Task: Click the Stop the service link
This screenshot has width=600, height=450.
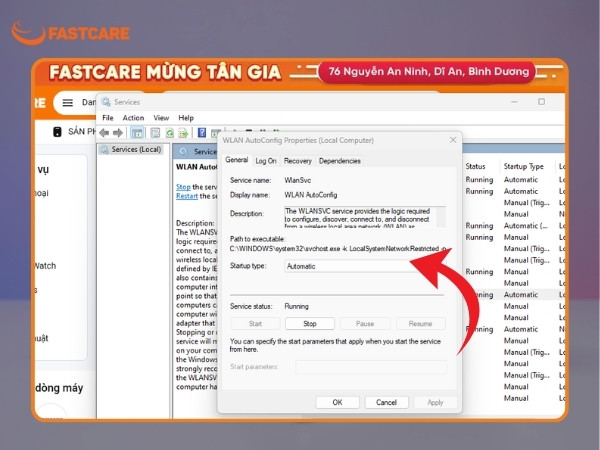Action: pyautogui.click(x=183, y=187)
